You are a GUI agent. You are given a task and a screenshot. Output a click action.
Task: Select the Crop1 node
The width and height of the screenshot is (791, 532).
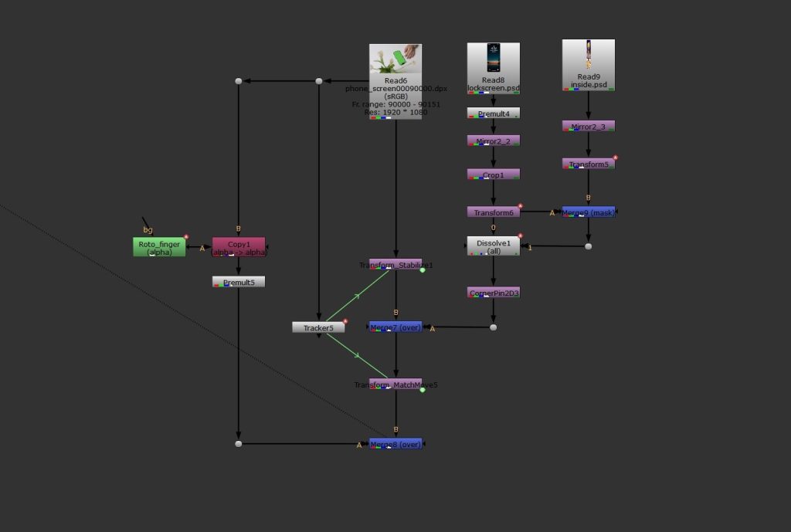coord(494,175)
